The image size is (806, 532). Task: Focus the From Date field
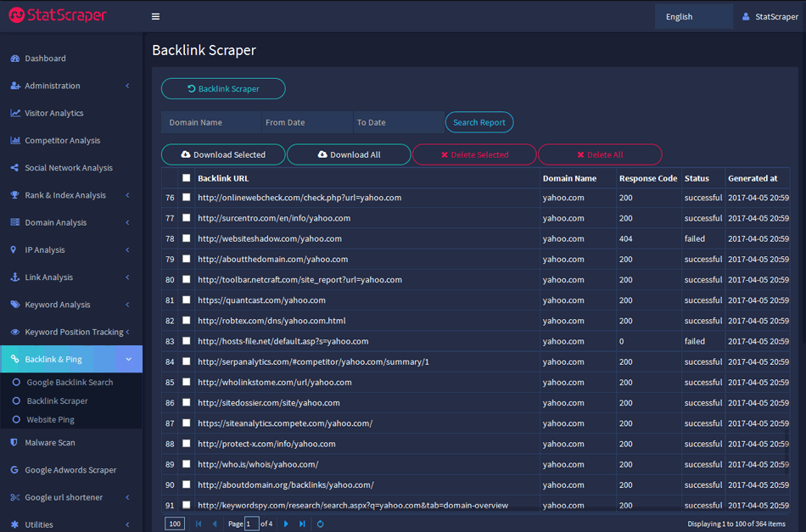pos(307,122)
